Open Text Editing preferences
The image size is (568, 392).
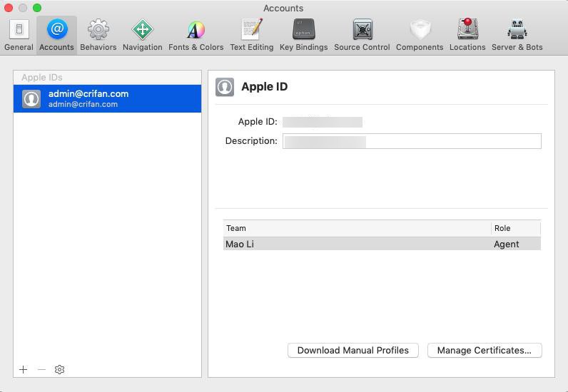(252, 35)
